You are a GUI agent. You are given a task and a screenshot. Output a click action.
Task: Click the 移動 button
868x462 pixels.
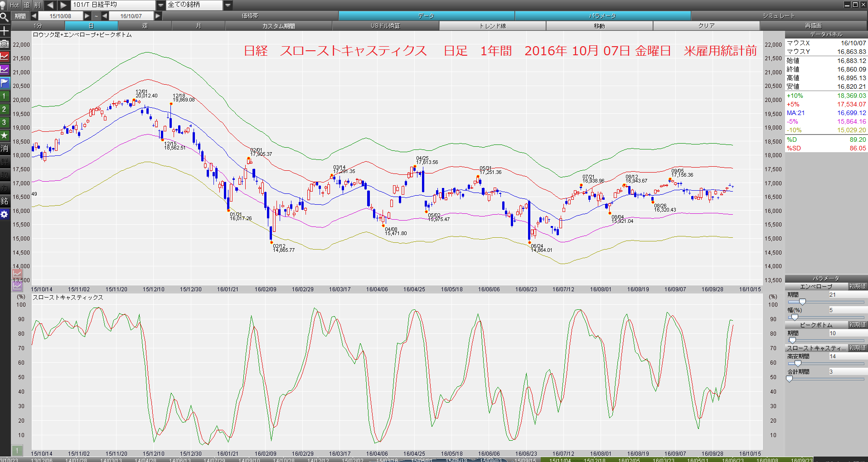click(600, 26)
